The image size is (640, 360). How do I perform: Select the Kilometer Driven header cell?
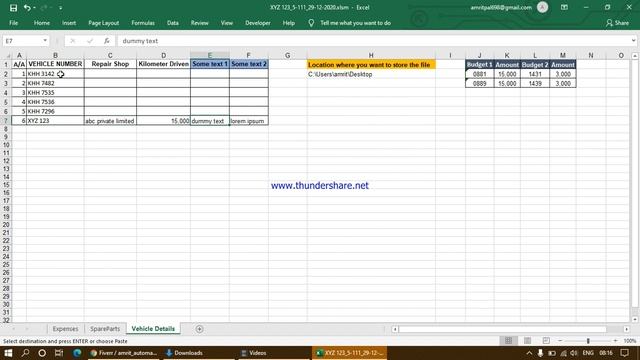coord(163,64)
